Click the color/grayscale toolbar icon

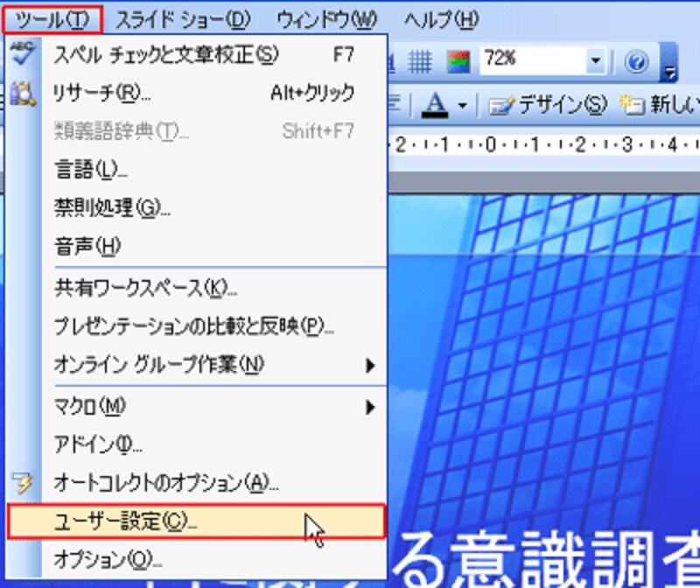[x=458, y=61]
